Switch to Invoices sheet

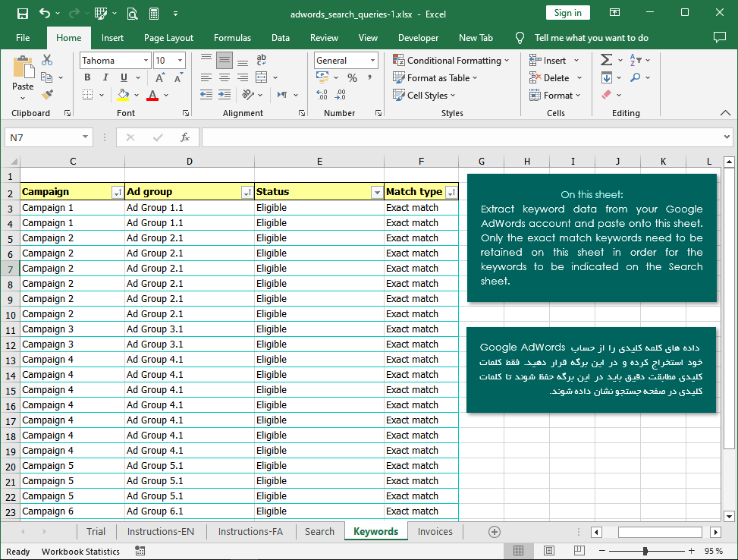(435, 531)
